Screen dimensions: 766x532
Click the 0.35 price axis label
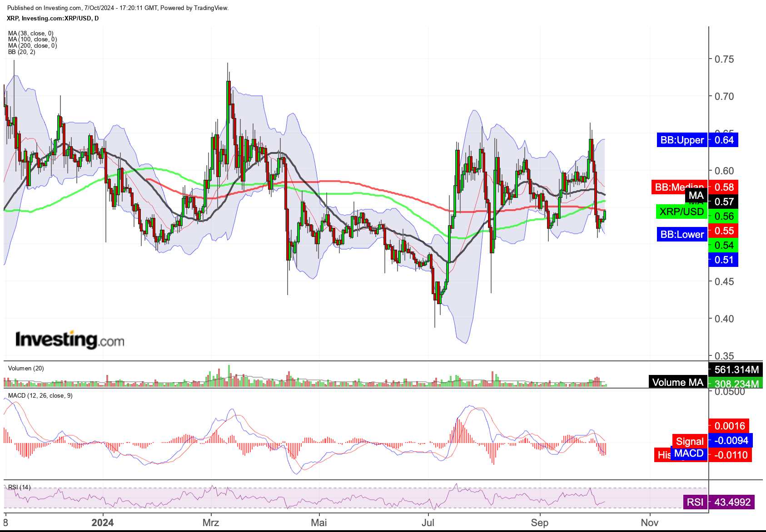pyautogui.click(x=724, y=356)
